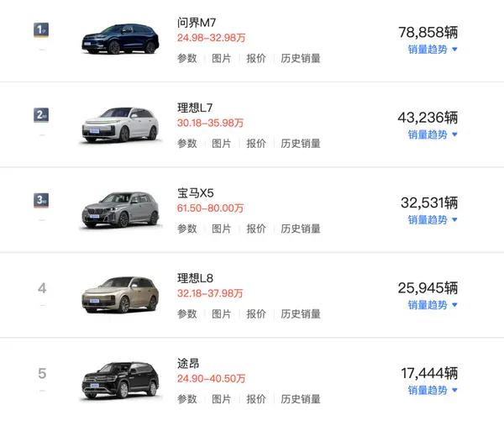
Task: Click the rank 1 badge icon
Action: click(41, 30)
